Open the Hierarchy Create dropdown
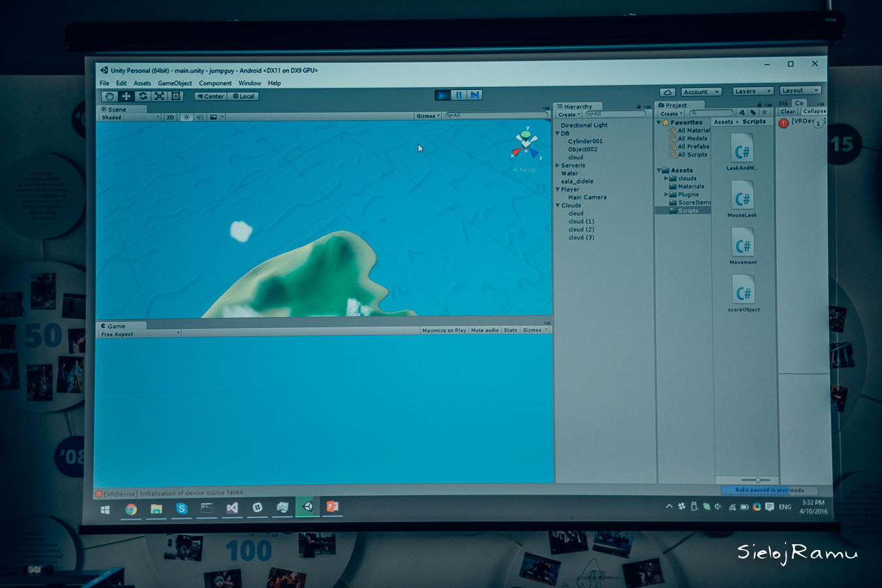Viewport: 882px width, 588px height. pyautogui.click(x=569, y=115)
